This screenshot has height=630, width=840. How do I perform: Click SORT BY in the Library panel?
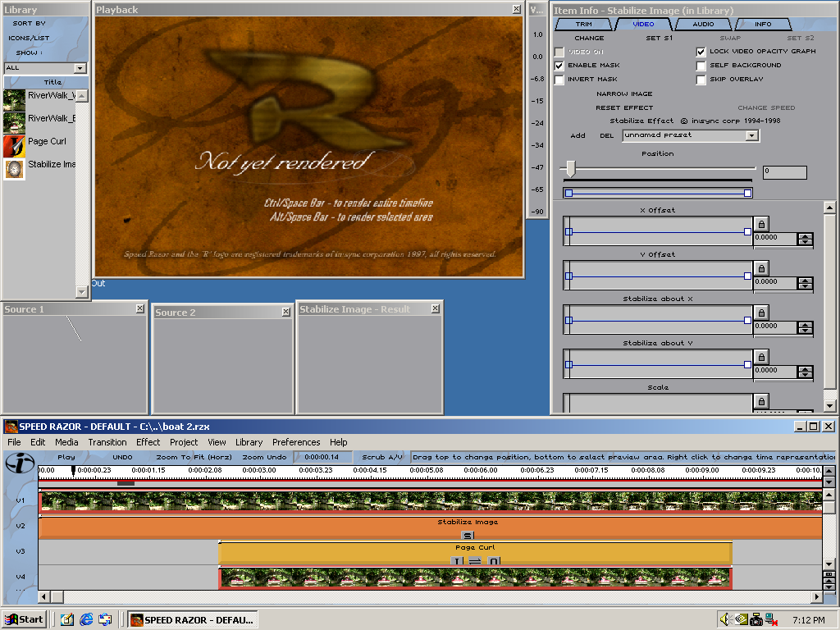click(x=29, y=24)
